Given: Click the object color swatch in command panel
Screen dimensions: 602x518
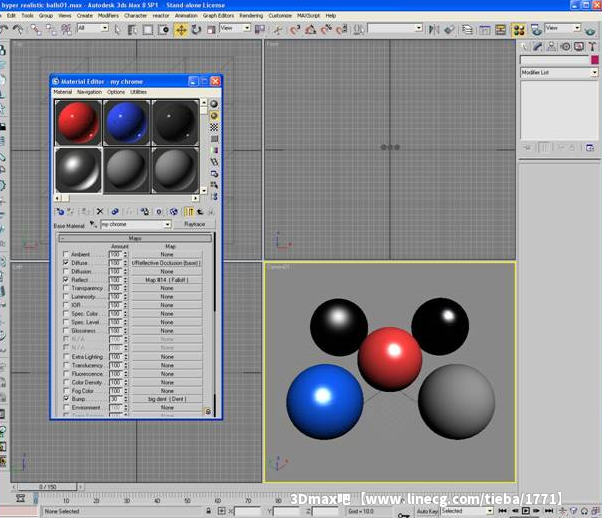Looking at the screenshot, I should [x=595, y=60].
